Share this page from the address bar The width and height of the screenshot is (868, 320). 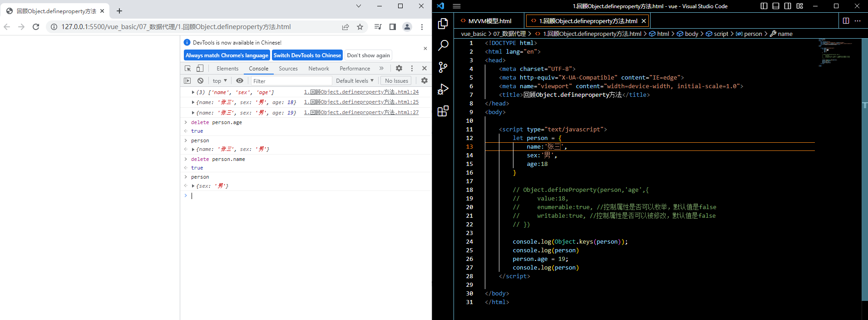click(x=345, y=27)
